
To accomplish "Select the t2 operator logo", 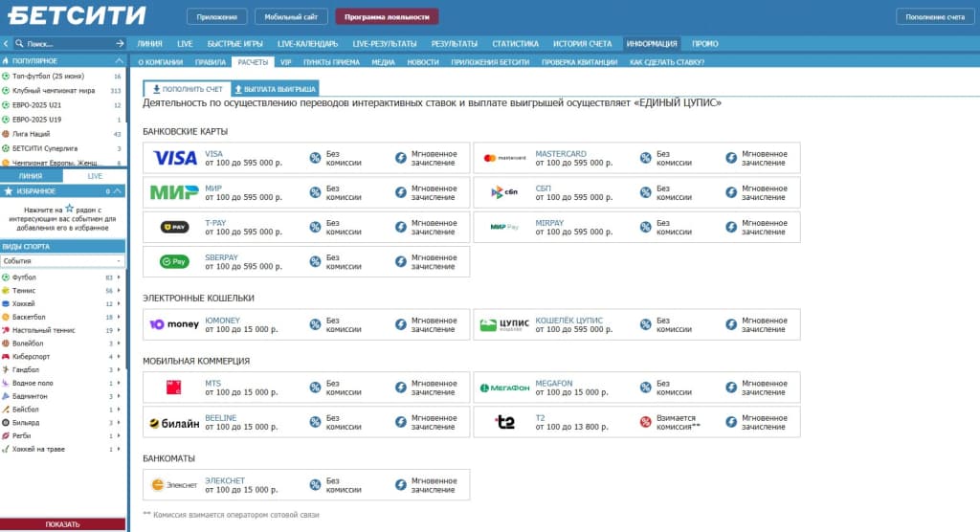I will [x=504, y=423].
